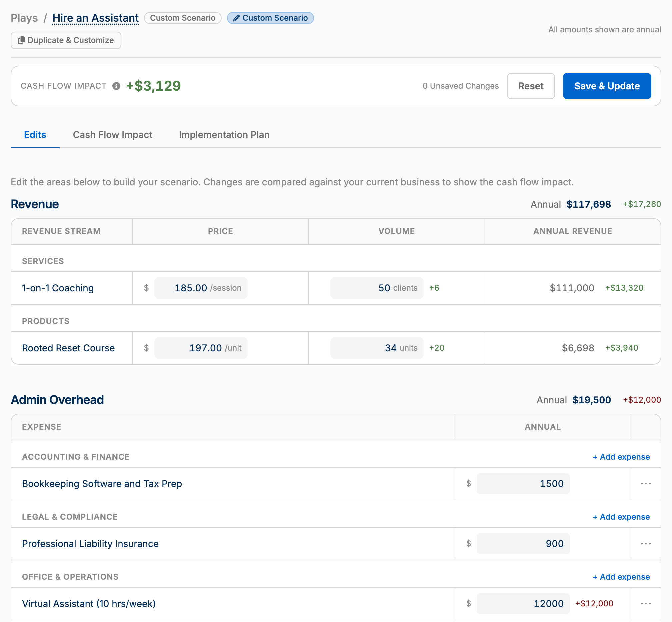Click Revenue annual total $117,698
The width and height of the screenshot is (672, 622).
tap(589, 204)
